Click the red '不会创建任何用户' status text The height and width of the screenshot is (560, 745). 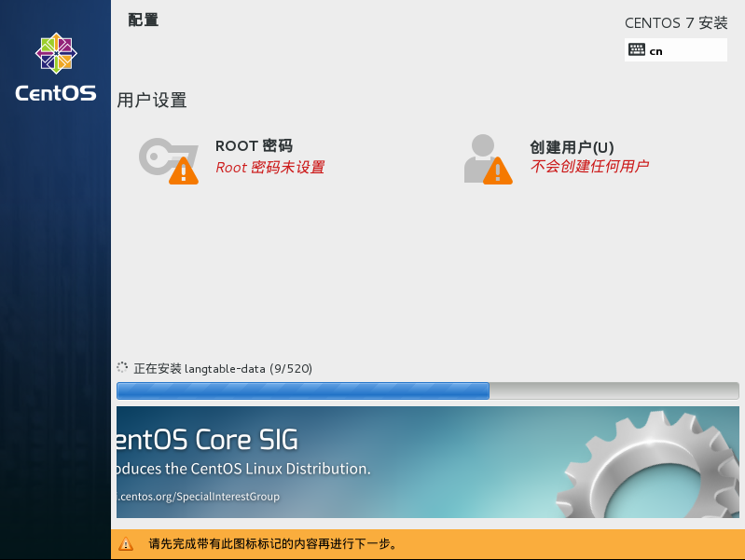tap(589, 167)
